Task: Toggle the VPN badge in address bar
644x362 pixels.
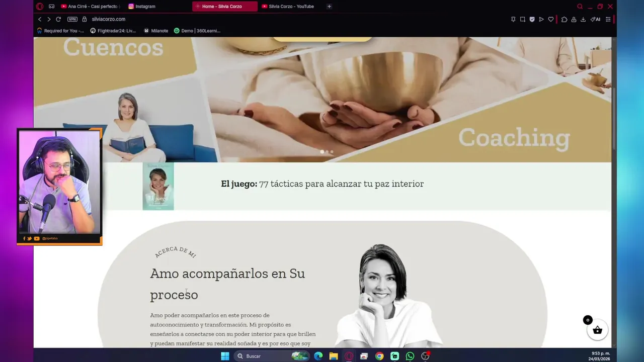Action: click(x=72, y=19)
